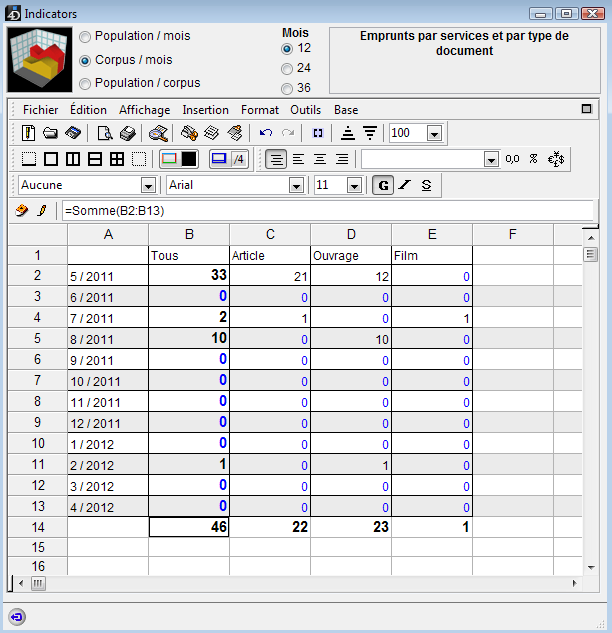Choose 12 months radio option
The height and width of the screenshot is (633, 612).
tap(287, 49)
